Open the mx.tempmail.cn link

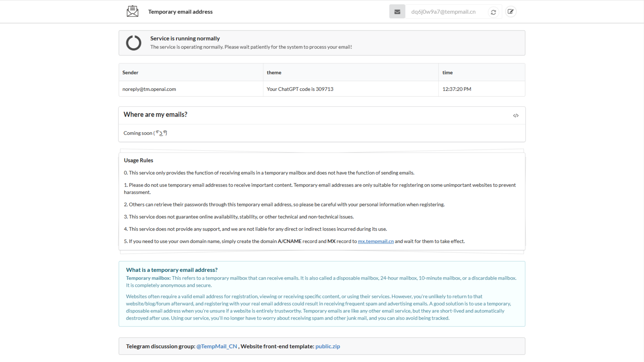tap(376, 241)
